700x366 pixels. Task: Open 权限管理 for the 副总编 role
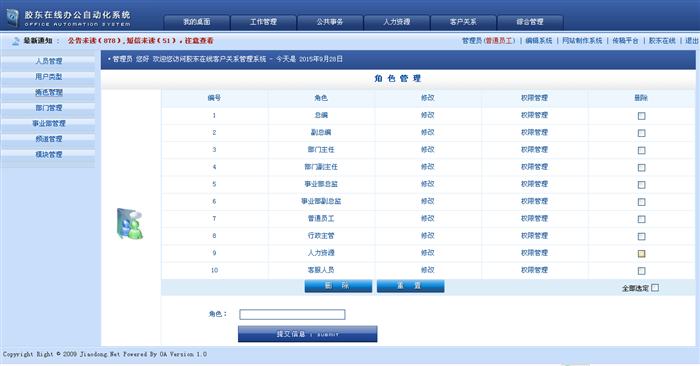pos(534,133)
